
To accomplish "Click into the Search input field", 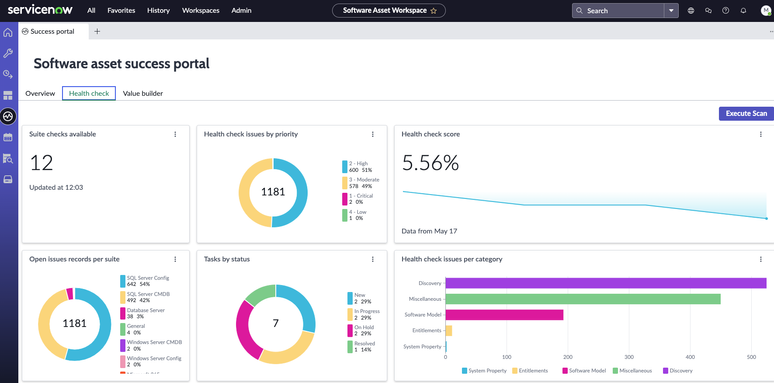I will coord(619,10).
